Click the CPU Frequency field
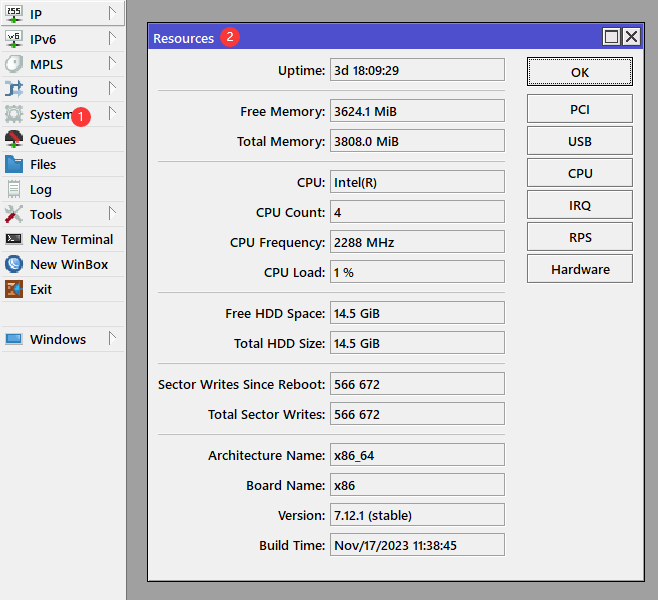This screenshot has height=600, width=658. (x=417, y=242)
